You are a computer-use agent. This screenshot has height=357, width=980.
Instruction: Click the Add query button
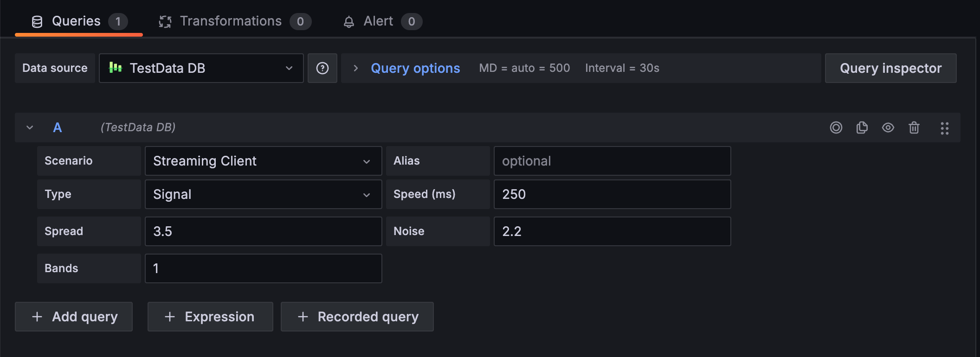point(74,317)
